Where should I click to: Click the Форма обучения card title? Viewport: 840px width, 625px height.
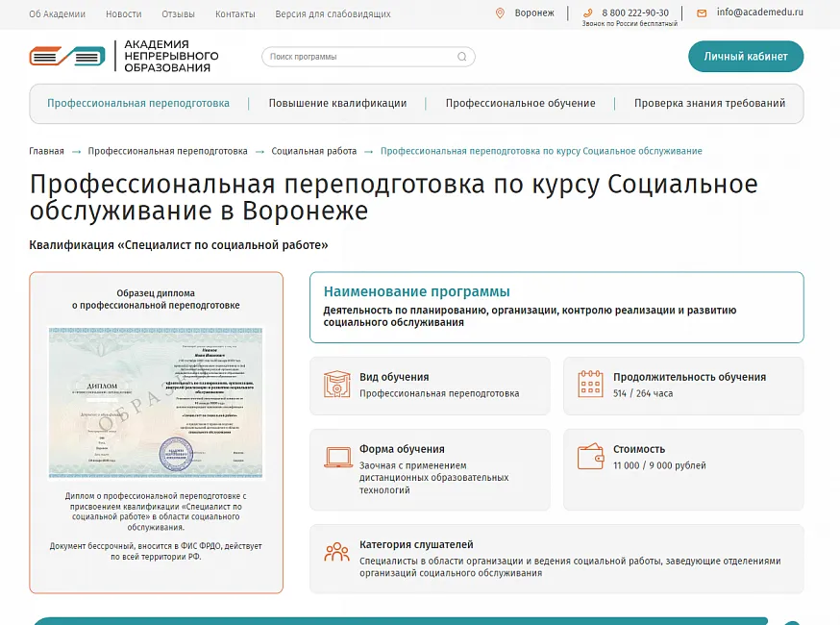click(402, 449)
